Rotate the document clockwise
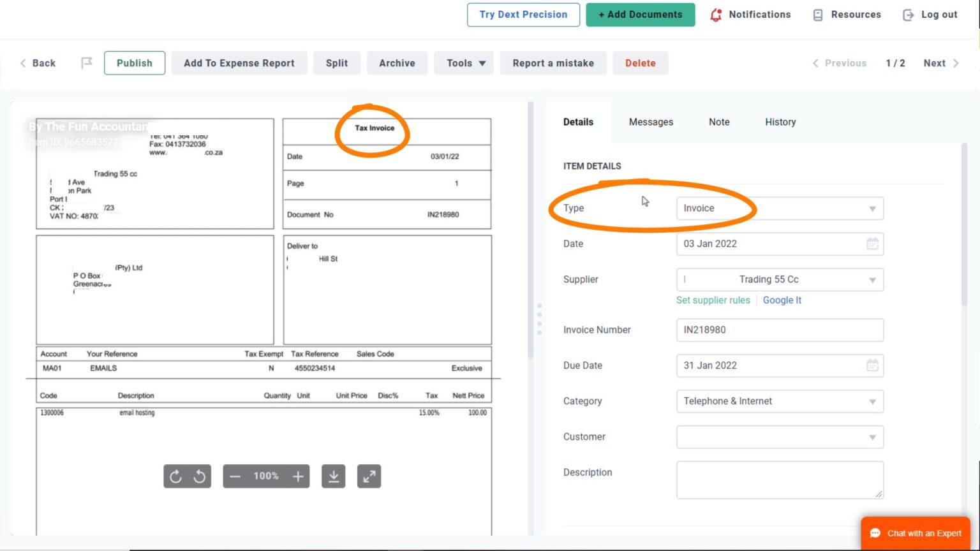This screenshot has width=980, height=551. coord(175,476)
